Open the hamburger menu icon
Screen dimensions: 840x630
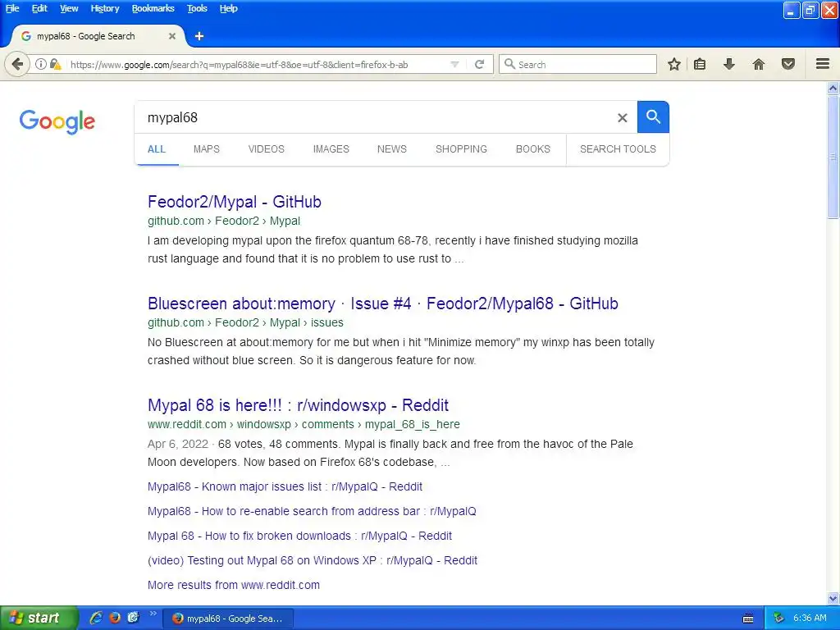(823, 64)
